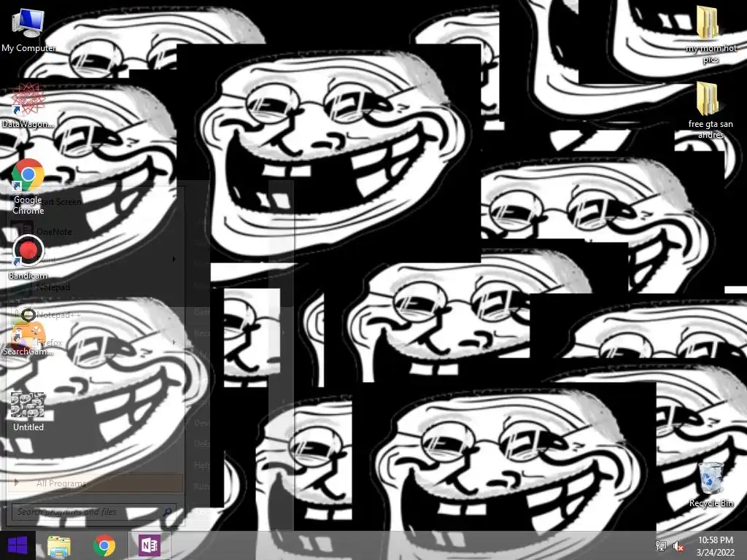Viewport: 747px width, 560px height.
Task: Click 'Notepad' in the start menu
Action: pyautogui.click(x=96, y=287)
